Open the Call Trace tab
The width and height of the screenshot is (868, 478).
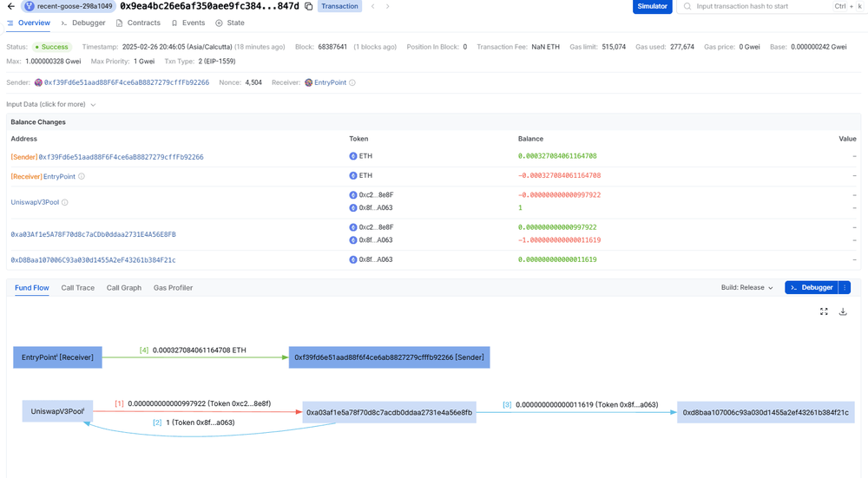(x=78, y=288)
